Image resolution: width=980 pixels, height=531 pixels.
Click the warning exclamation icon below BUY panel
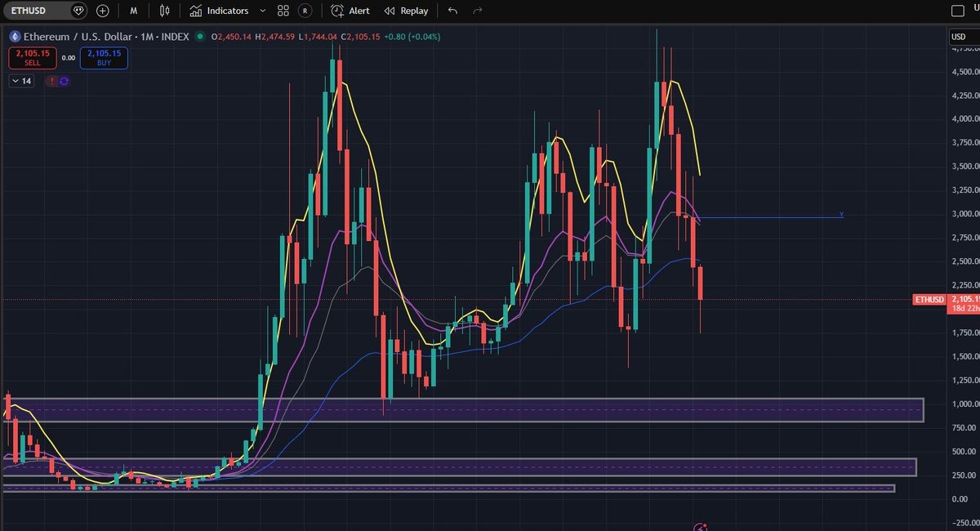[x=51, y=81]
